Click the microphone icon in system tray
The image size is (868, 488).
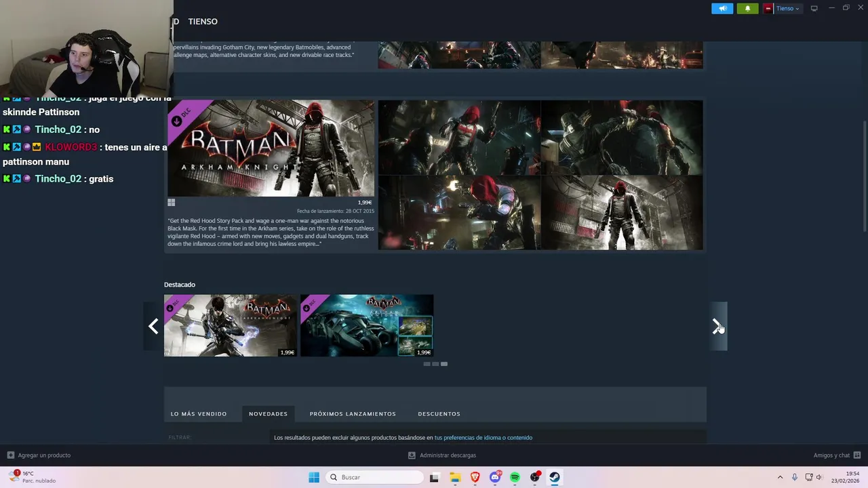(795, 477)
